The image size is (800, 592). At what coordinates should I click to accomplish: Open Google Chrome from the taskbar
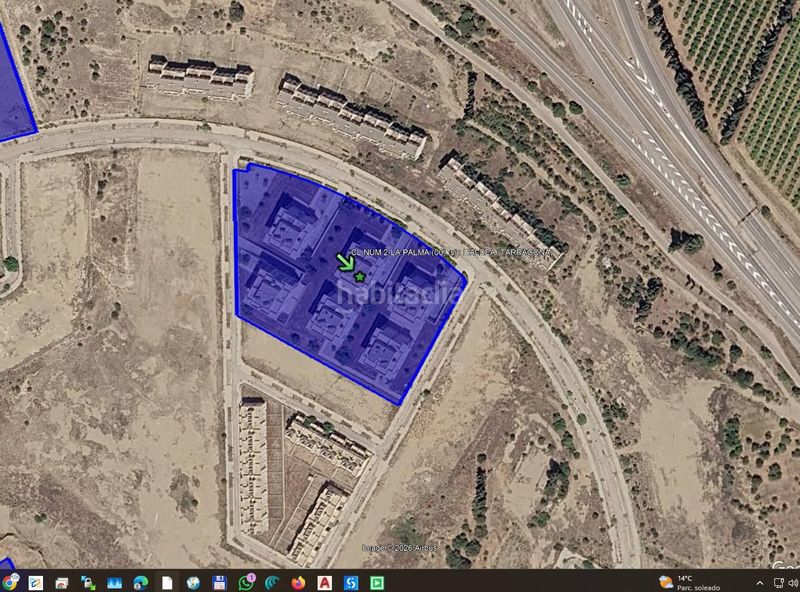click(9, 582)
